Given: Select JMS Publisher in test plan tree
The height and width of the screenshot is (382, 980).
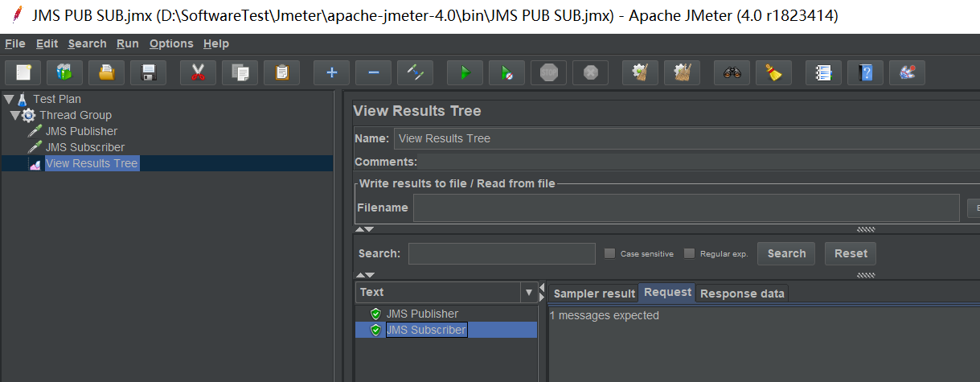Looking at the screenshot, I should pyautogui.click(x=81, y=131).
